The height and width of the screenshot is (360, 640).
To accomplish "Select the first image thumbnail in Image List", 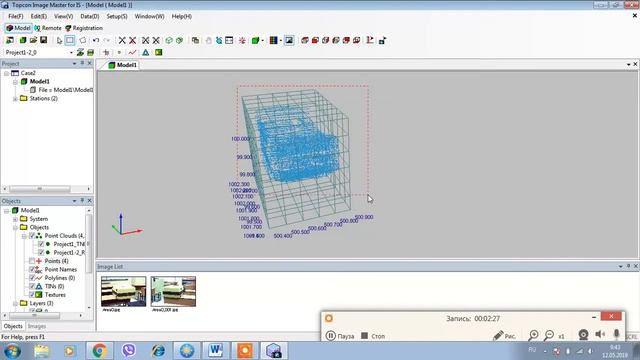I will (x=123, y=291).
